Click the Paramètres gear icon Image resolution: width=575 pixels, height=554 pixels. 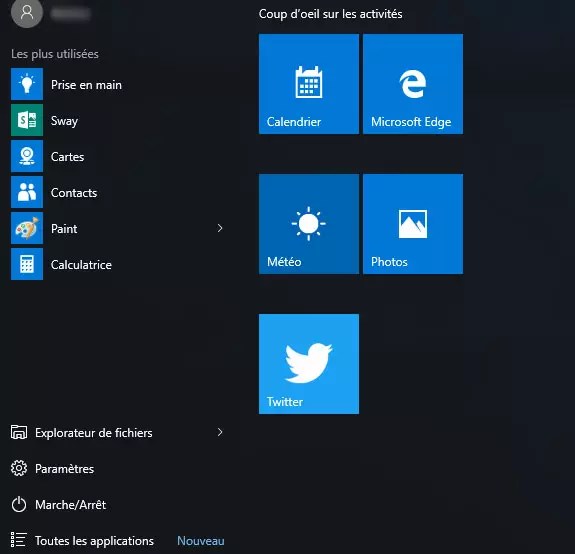click(x=19, y=468)
